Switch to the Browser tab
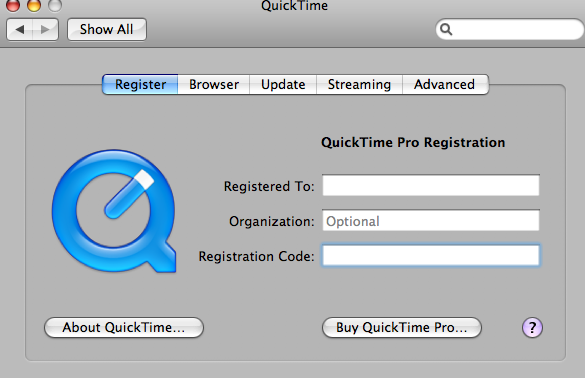This screenshot has width=585, height=378. pyautogui.click(x=214, y=84)
